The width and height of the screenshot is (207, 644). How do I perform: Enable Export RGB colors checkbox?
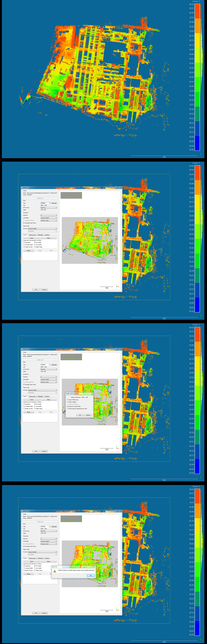click(68, 400)
